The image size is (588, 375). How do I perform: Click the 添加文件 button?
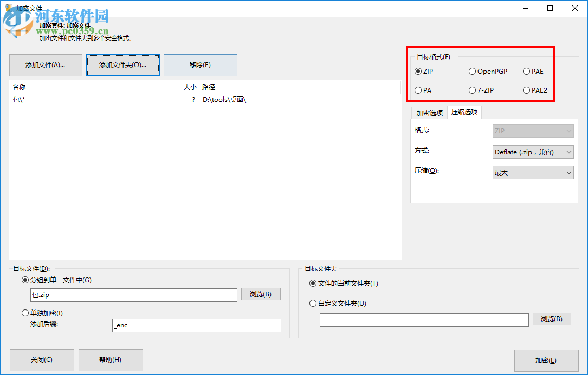[x=46, y=65]
